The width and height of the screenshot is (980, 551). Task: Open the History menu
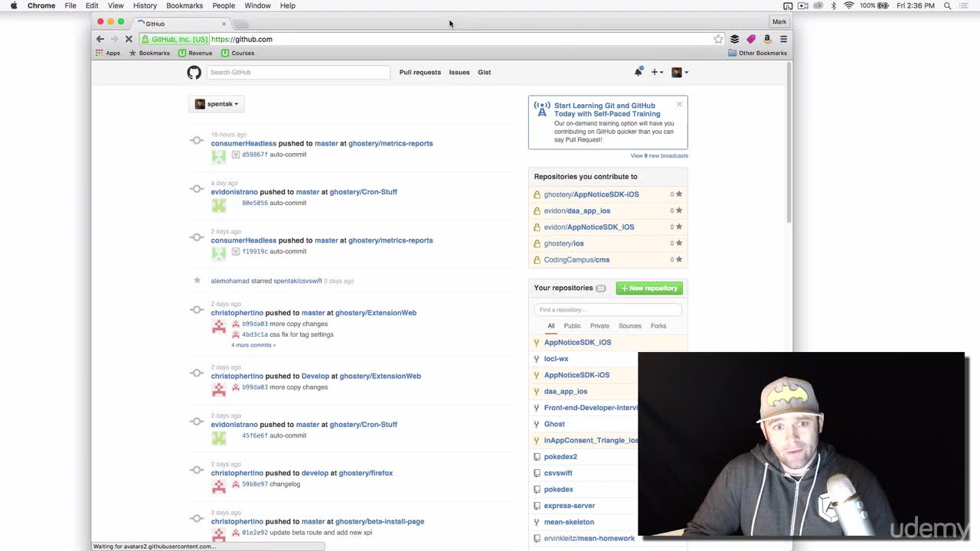point(145,5)
